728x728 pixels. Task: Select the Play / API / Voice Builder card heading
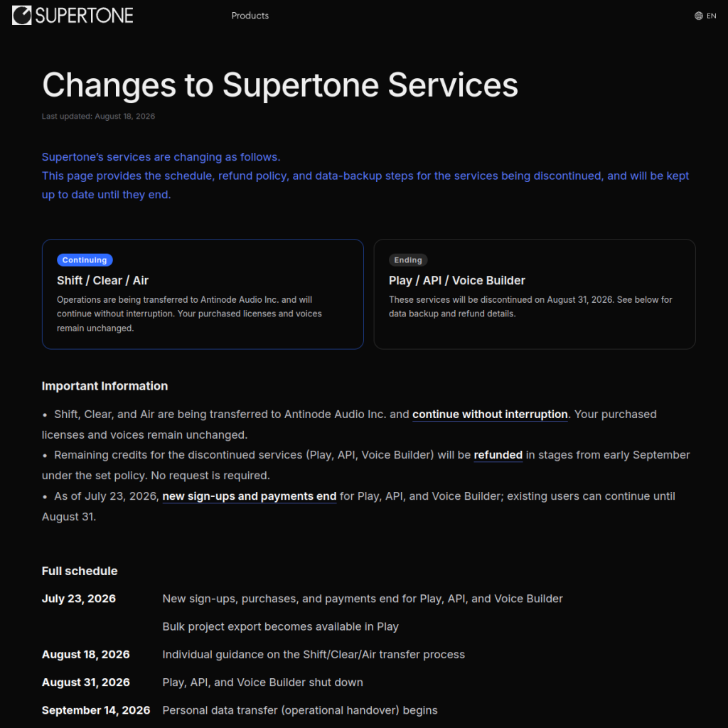(x=457, y=280)
